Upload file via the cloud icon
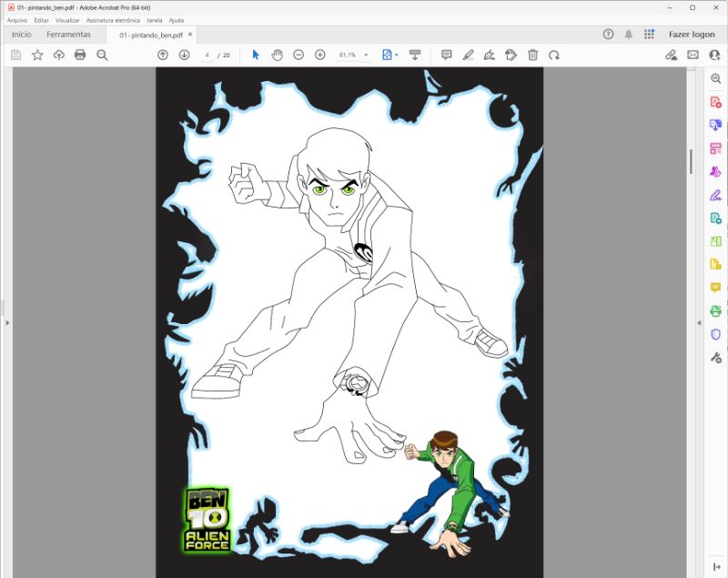Viewport: 728px width, 578px height. 58,55
